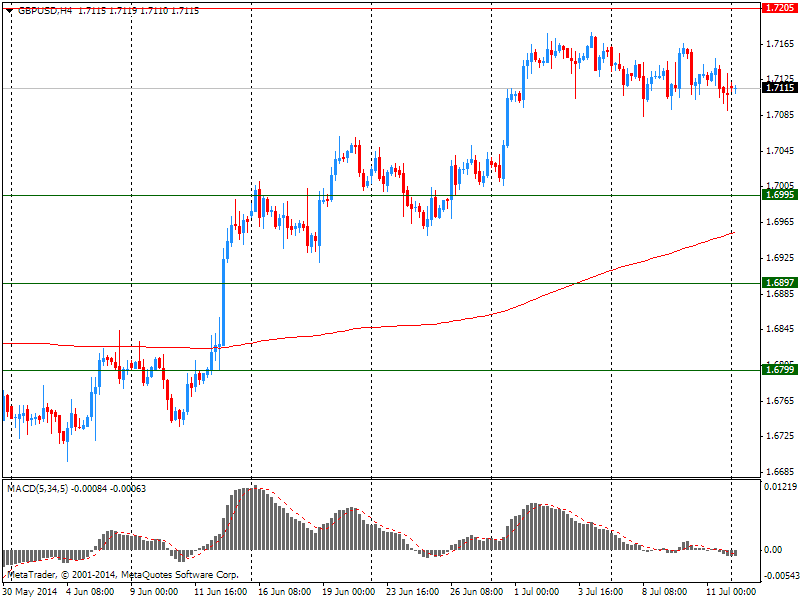This screenshot has height=600, width=800.
Task: Click the current price label 1.7115
Action: pyautogui.click(x=780, y=88)
